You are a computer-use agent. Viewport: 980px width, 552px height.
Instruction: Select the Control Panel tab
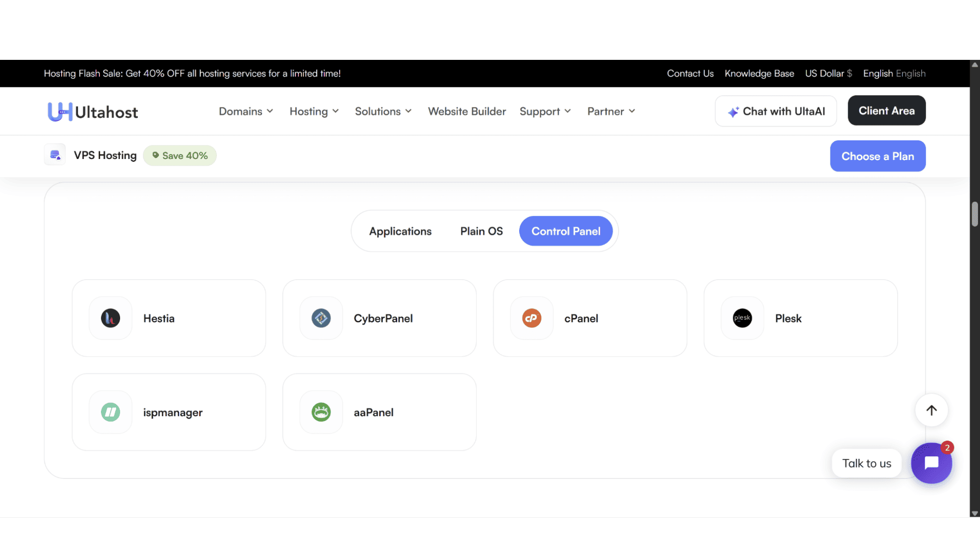tap(566, 231)
